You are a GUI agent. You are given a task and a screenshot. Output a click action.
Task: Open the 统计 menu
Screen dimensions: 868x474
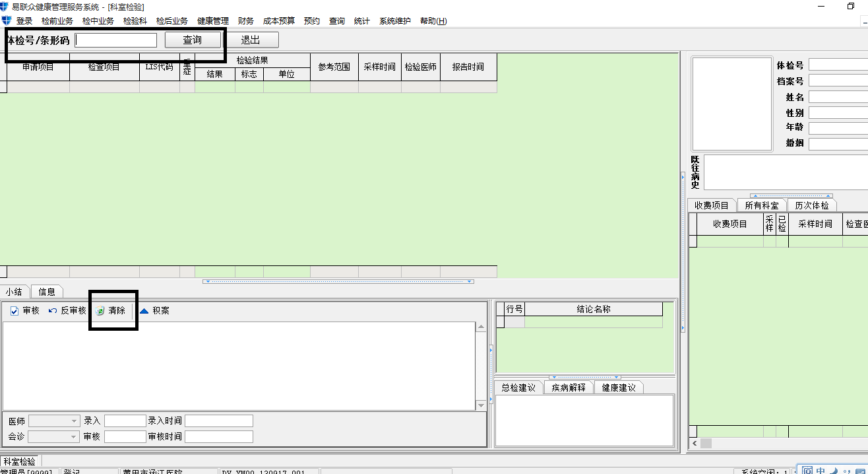[x=362, y=21]
